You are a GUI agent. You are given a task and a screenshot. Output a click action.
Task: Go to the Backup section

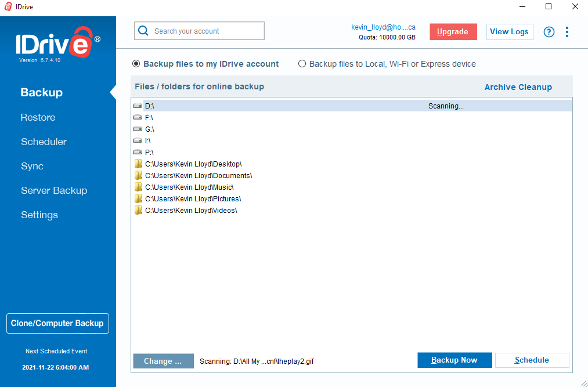(x=42, y=93)
